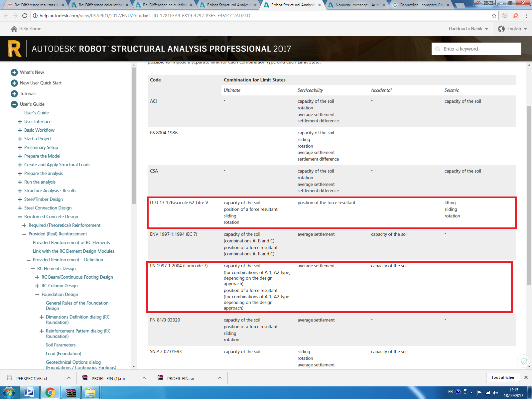Switch to the first 'Robot Structural Analysis' tab
This screenshot has height=399, width=532.
pyautogui.click(x=228, y=5)
